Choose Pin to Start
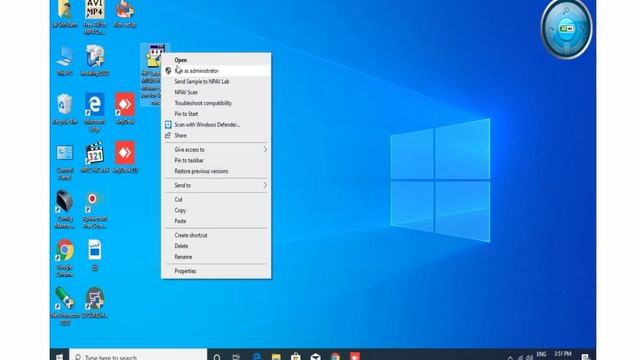640x360 pixels. tap(216, 114)
